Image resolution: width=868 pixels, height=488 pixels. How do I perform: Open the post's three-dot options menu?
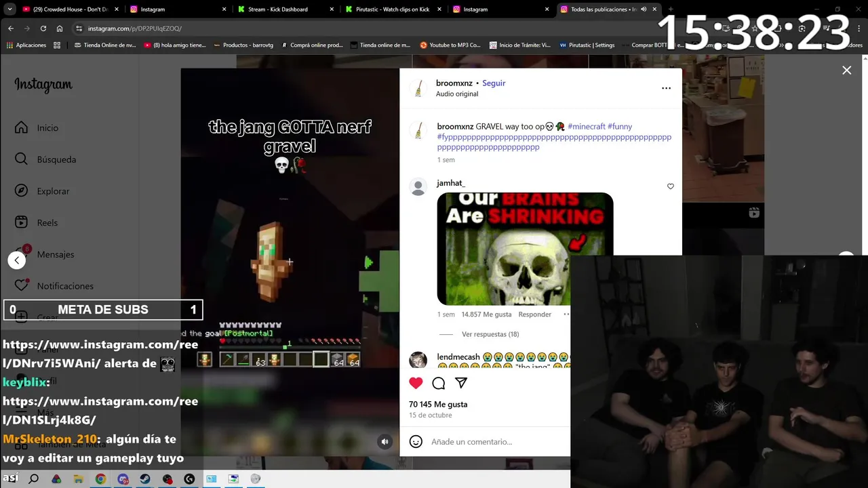click(x=666, y=88)
